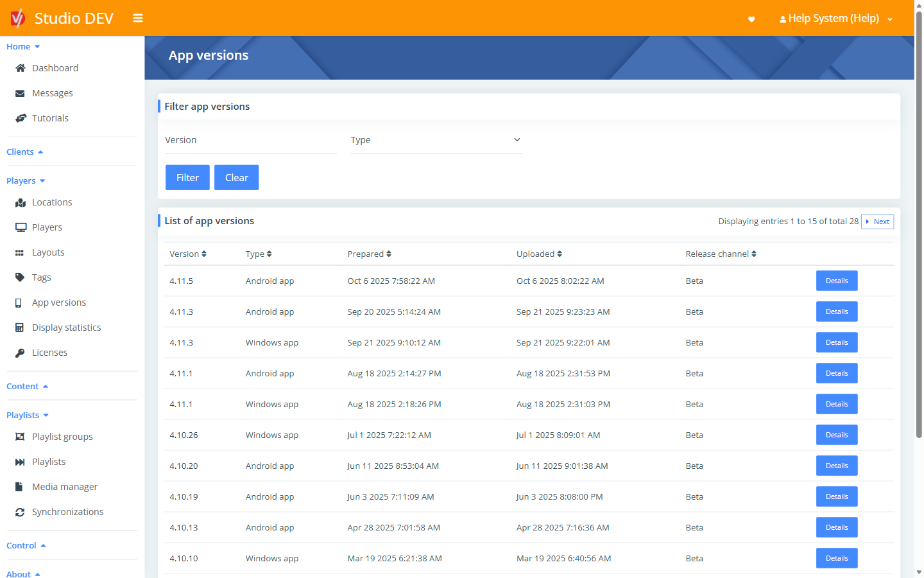This screenshot has height=578, width=924.
Task: Go to Dashboard menu item
Action: coord(55,68)
